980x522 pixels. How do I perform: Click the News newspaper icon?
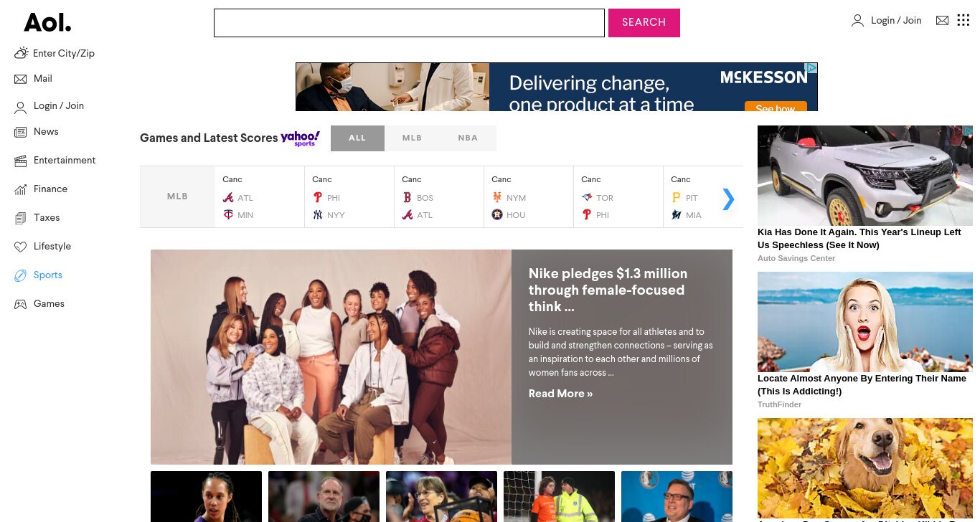point(20,132)
